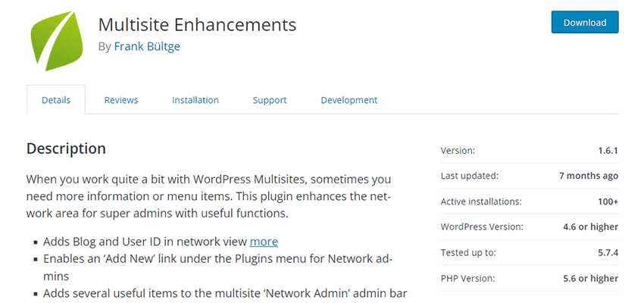
Task: Click the Description heading
Action: coord(66,148)
